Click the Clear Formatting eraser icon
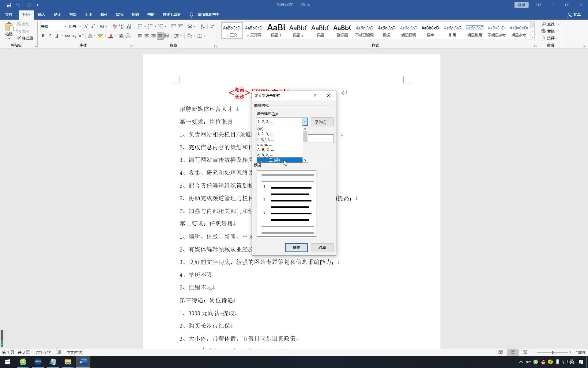The height and width of the screenshot is (368, 588). click(x=115, y=26)
